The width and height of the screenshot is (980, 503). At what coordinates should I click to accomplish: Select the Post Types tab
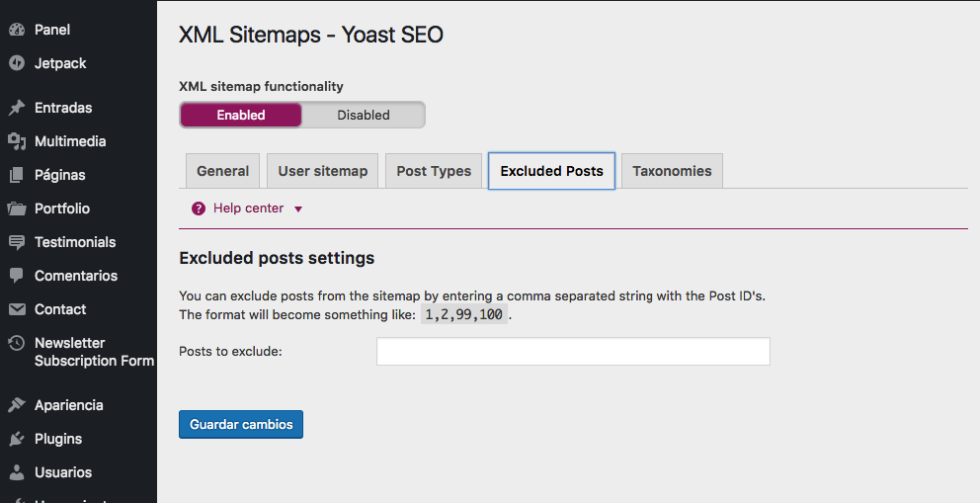point(434,171)
